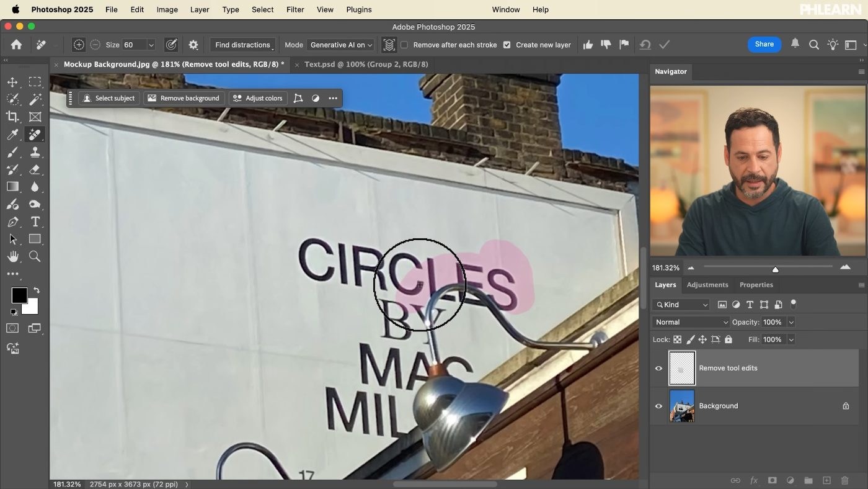This screenshot has height=489, width=868.
Task: Select the Eyedropper tool
Action: click(12, 135)
